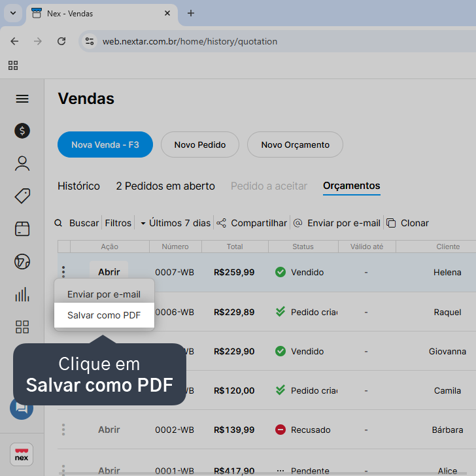Click the at-sign e-mail icon
The image size is (476, 476).
tap(297, 223)
